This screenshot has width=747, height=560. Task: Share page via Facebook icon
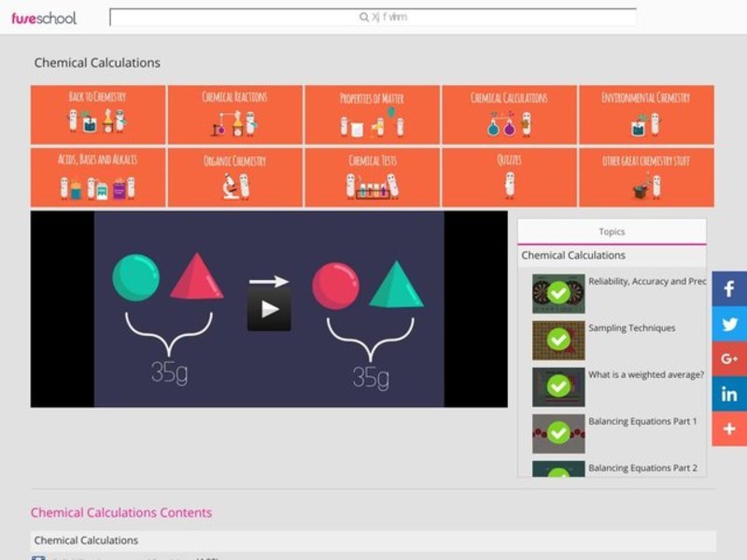pos(729,289)
